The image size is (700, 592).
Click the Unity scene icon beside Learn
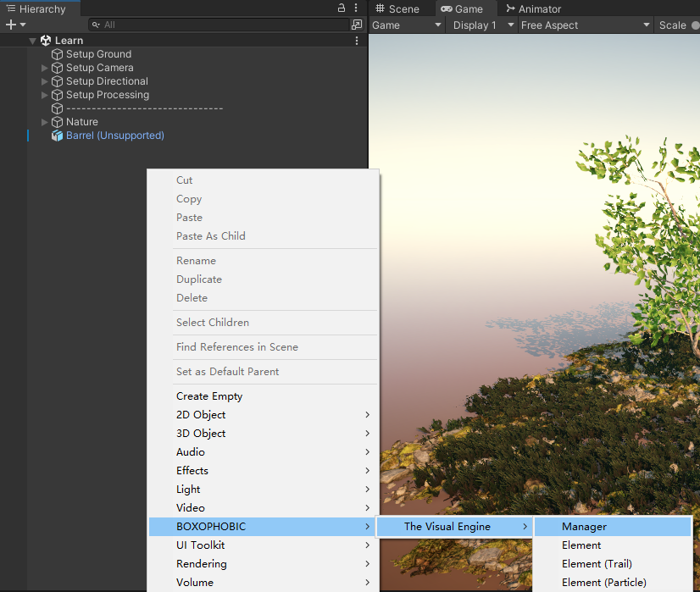tap(46, 41)
